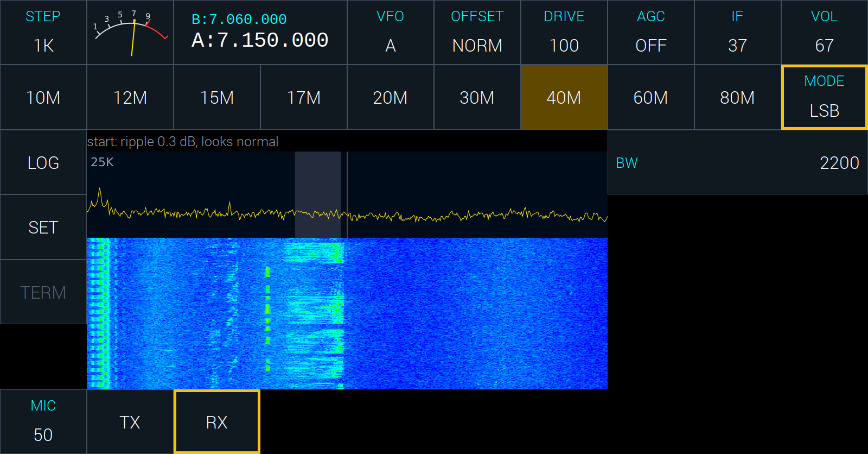Open the SET settings panel
The height and width of the screenshot is (454, 868).
pyautogui.click(x=43, y=227)
